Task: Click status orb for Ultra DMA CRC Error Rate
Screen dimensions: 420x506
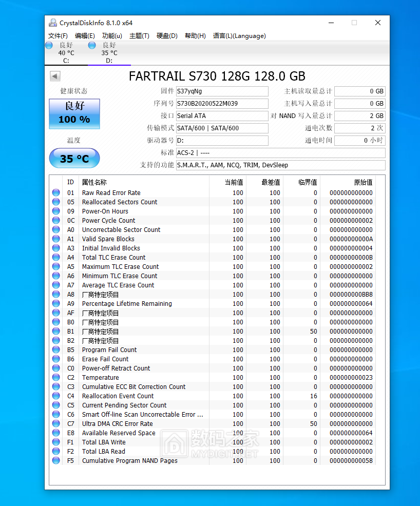Action: click(x=56, y=424)
